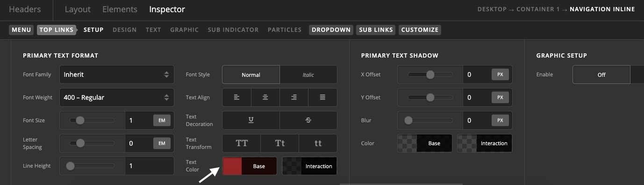Set text transform to capitalize Tt

280,143
